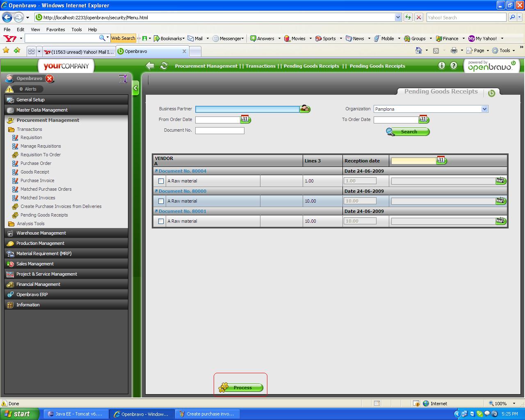Open Purchase Order in the menu
Image resolution: width=525 pixels, height=420 pixels.
[36, 163]
